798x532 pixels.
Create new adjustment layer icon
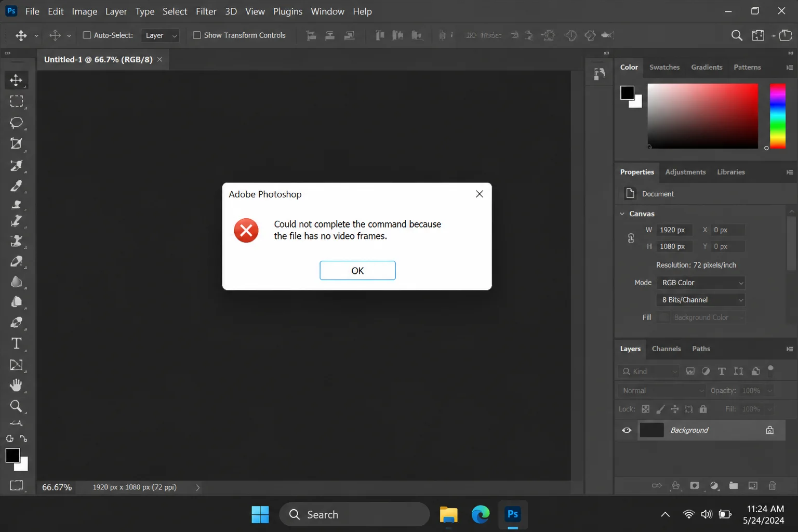coord(714,486)
